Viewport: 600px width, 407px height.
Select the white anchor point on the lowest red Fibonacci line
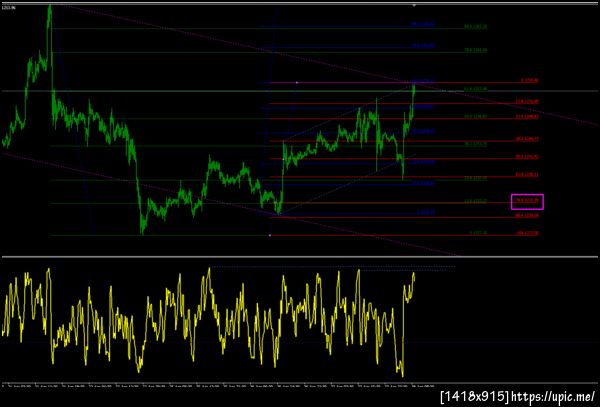click(270, 235)
